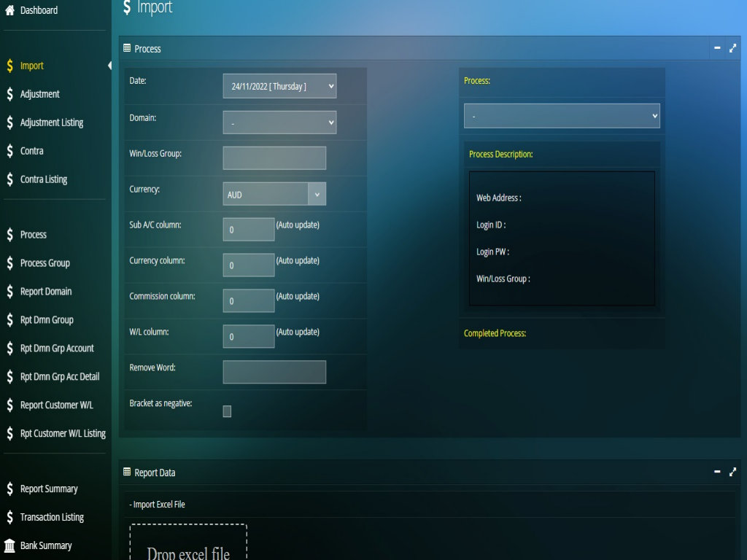Open the Date dropdown
The height and width of the screenshot is (560, 747).
(x=279, y=86)
